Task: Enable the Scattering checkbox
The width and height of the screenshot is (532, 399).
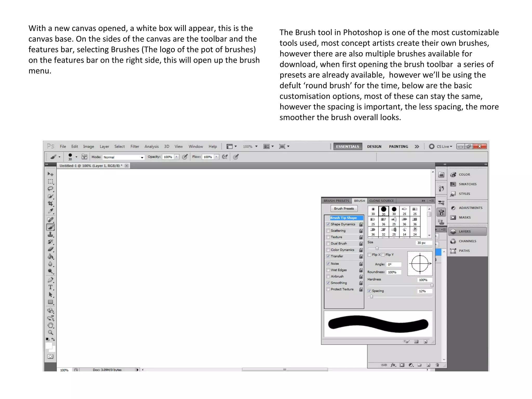Action: coord(328,231)
